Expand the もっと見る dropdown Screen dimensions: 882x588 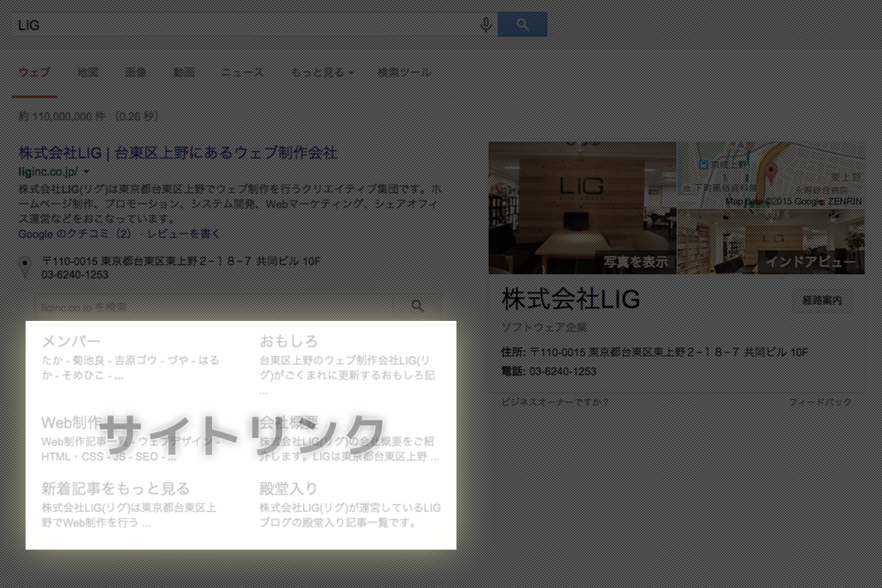coord(323,72)
